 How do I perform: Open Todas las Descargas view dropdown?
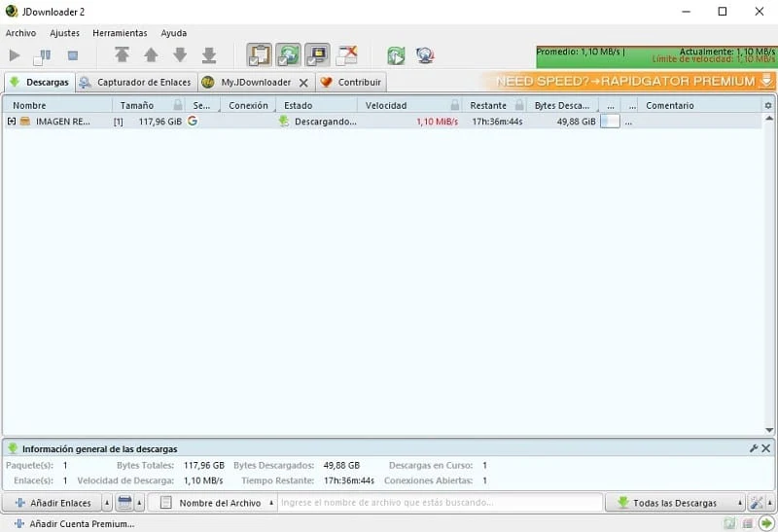coord(675,503)
